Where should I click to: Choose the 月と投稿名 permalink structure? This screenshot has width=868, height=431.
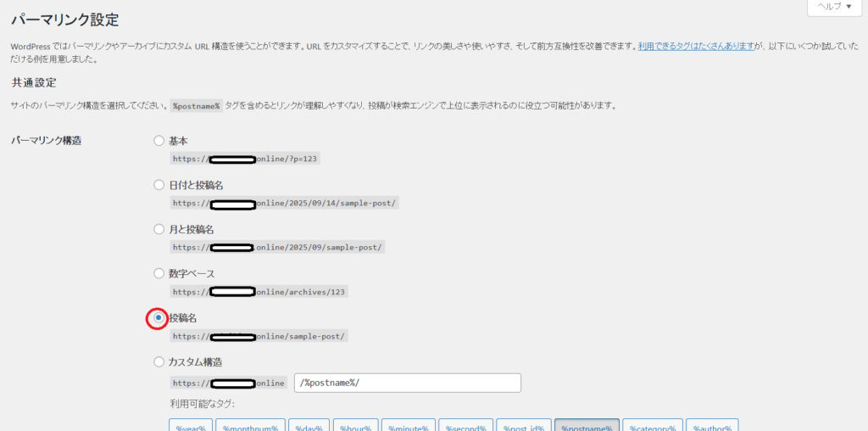(159, 229)
